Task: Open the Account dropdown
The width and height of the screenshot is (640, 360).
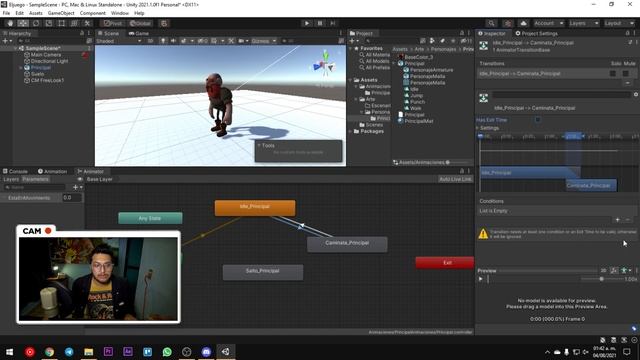Action: [549, 23]
